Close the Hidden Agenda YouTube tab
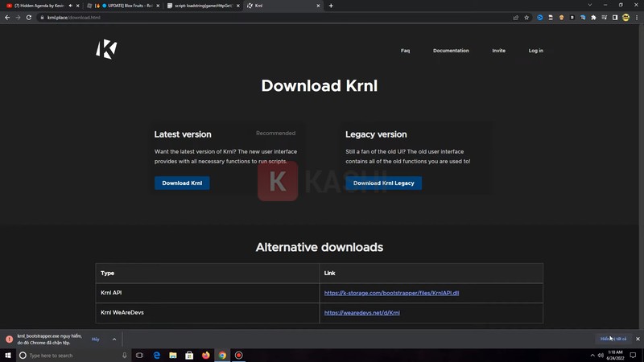Image resolution: width=644 pixels, height=362 pixels. pyautogui.click(x=77, y=6)
